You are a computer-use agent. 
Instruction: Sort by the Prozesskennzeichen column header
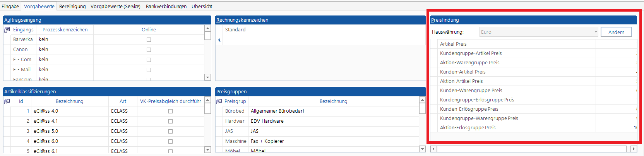(x=65, y=30)
